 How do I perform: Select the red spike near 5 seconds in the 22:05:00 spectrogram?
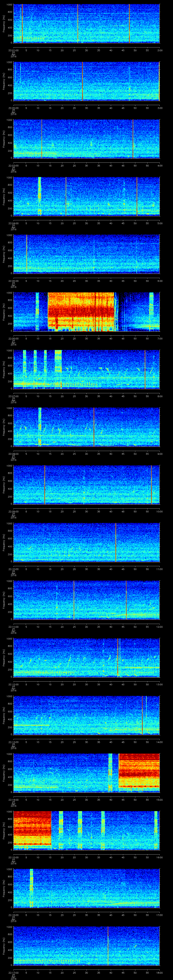click(27, 254)
